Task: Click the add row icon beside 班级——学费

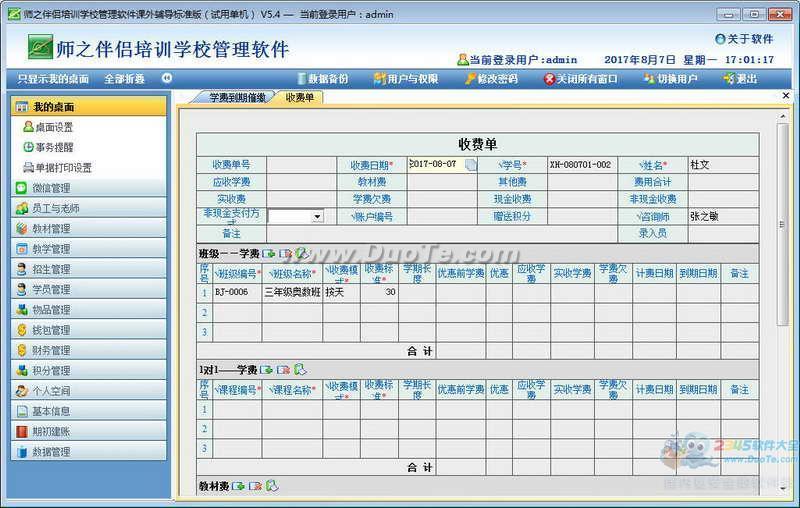Action: (269, 254)
